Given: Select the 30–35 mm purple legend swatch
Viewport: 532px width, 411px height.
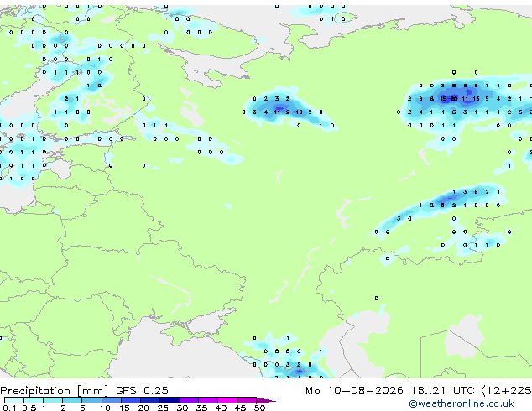Looking at the screenshot, I should click(188, 400).
